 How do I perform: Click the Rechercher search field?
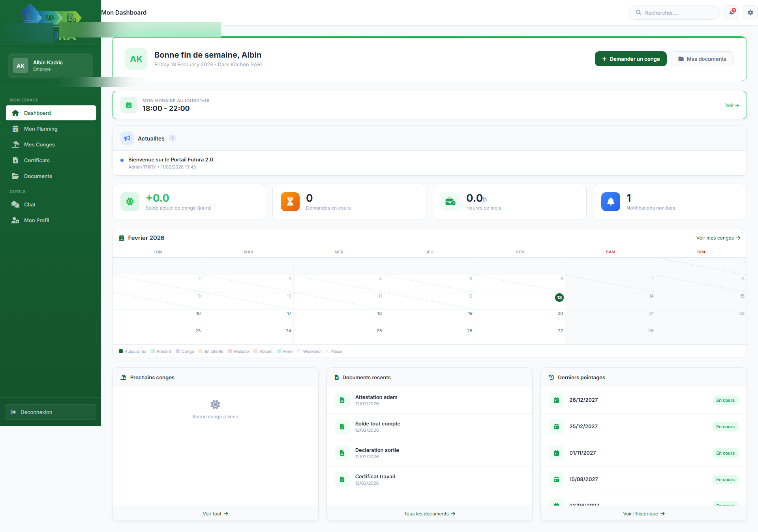coord(674,12)
